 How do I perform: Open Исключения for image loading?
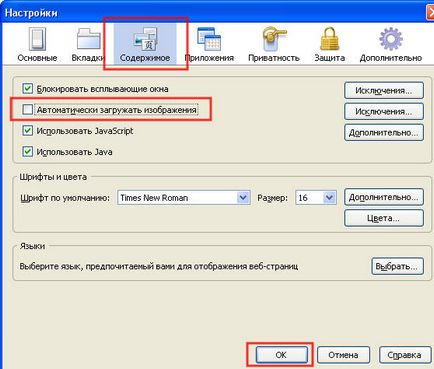(384, 111)
